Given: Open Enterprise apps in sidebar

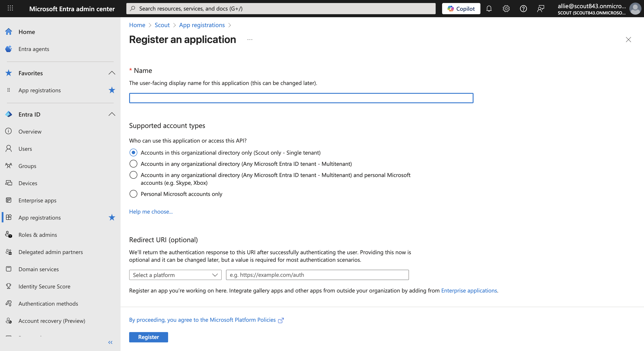Looking at the screenshot, I should 37,200.
